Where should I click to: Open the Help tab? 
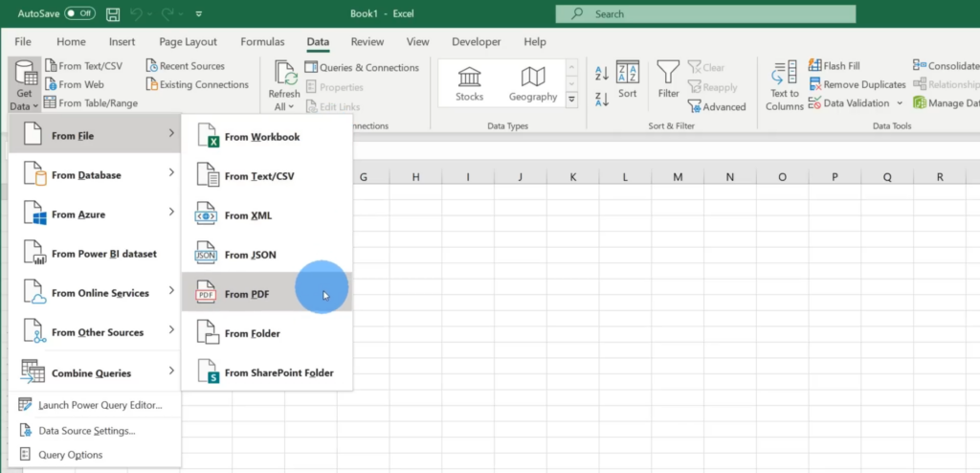pos(535,42)
